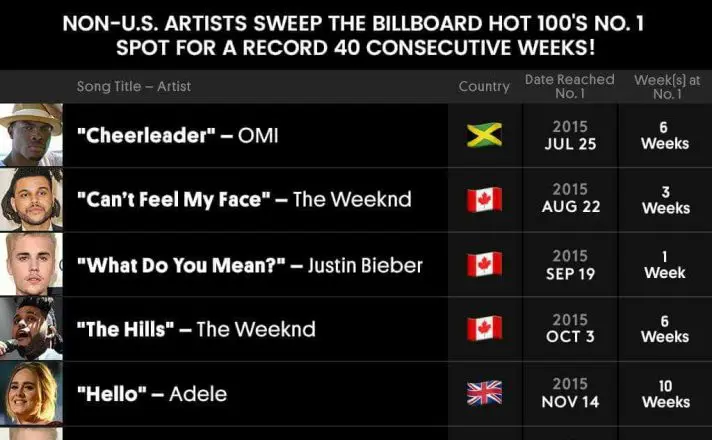Select the Weeknd photo beside "The Hills"
The image size is (712, 440).
tap(31, 329)
